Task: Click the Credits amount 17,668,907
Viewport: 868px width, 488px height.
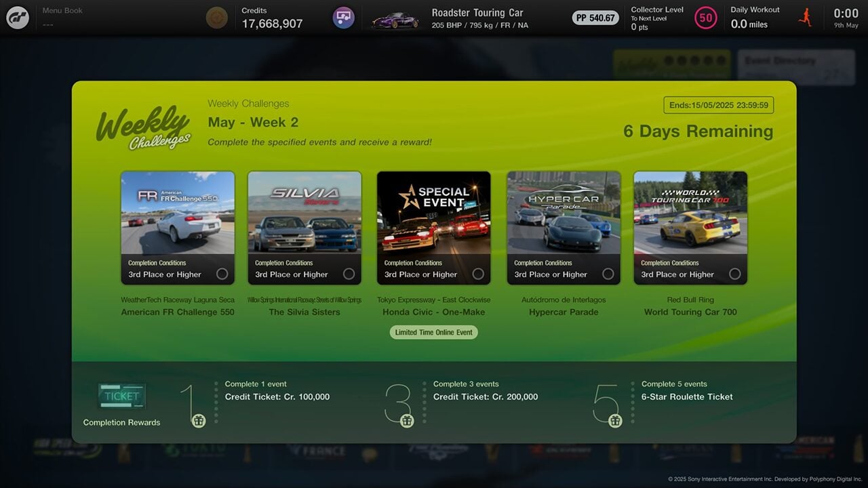Action: [272, 24]
